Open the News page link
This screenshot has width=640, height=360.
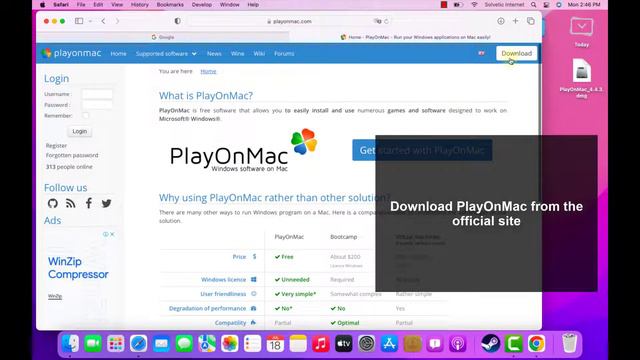[214, 53]
